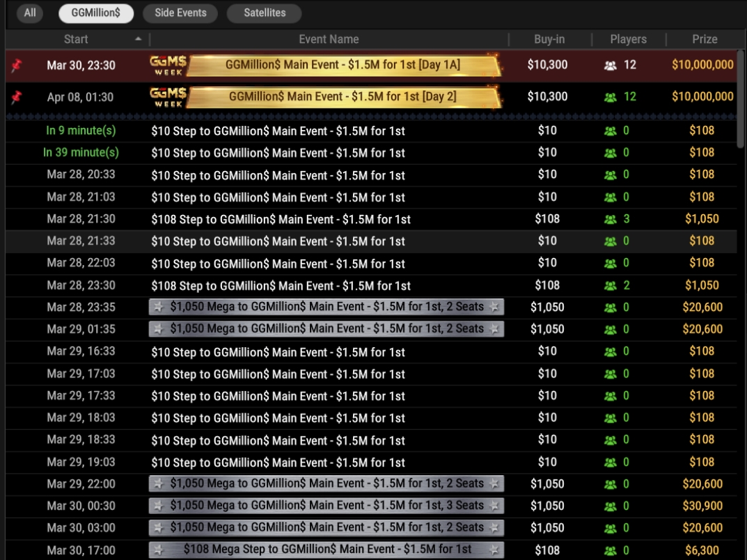Screen dimensions: 747x560
Task: Click GGM$ Week logo on Day 1A row
Action: coord(168,65)
